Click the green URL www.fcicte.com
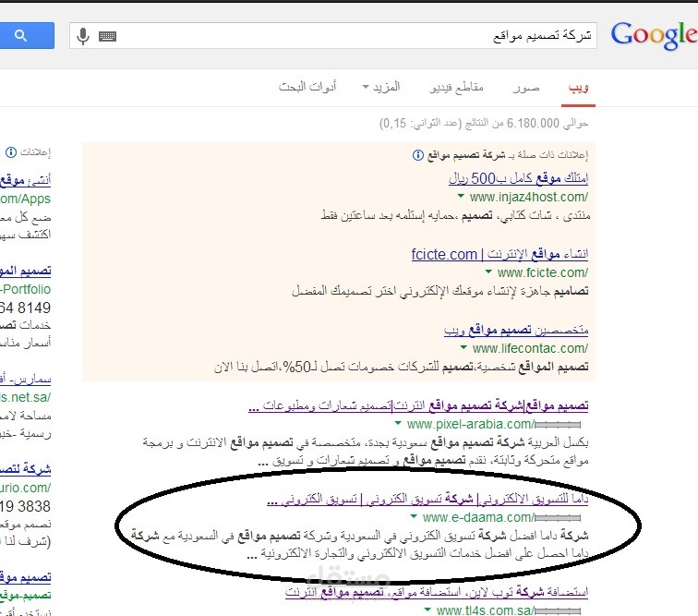This screenshot has height=616, width=698. click(x=543, y=272)
